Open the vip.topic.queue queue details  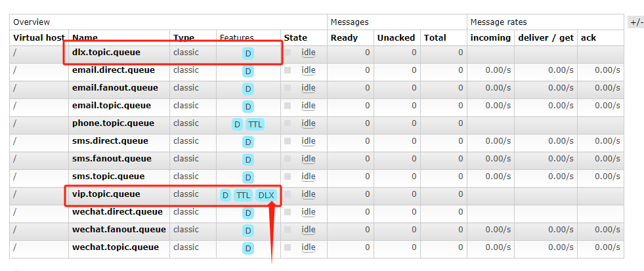(106, 194)
